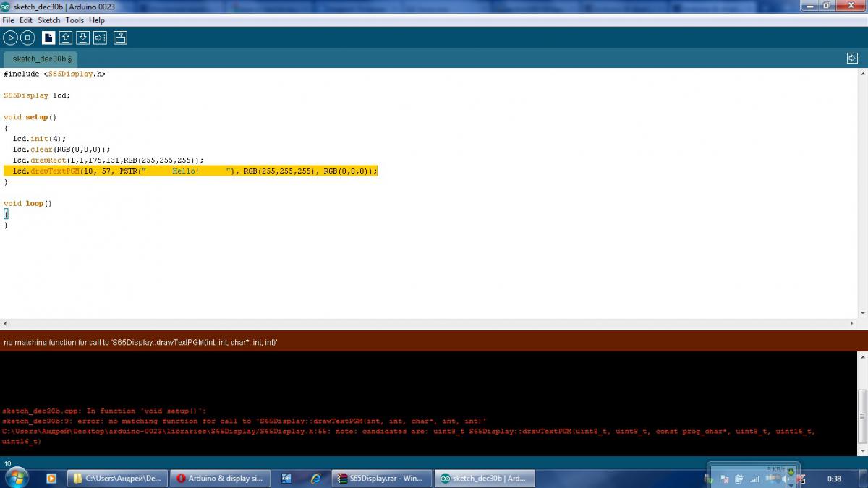Switch to Opera Arduino & display taskbar window
Screen dimensions: 868x488
pos(220,478)
